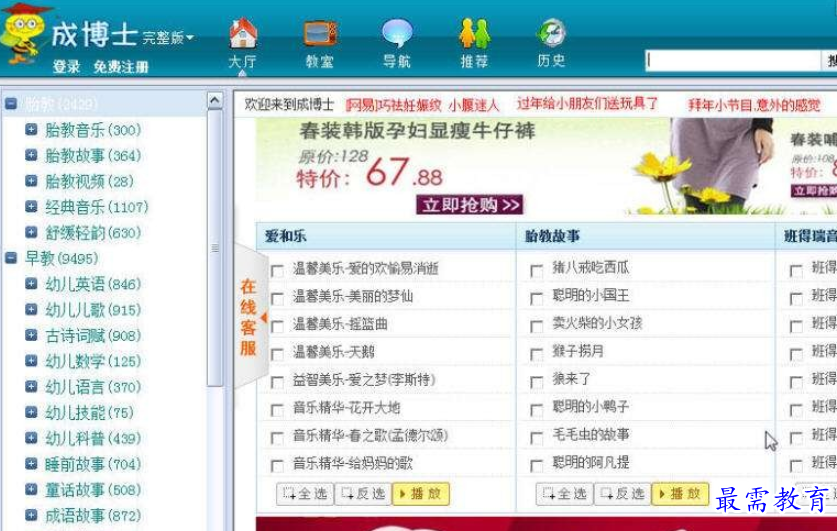This screenshot has height=531, width=837.
Task: Select the 幼儿科普 (439) tree item
Action: (93, 438)
